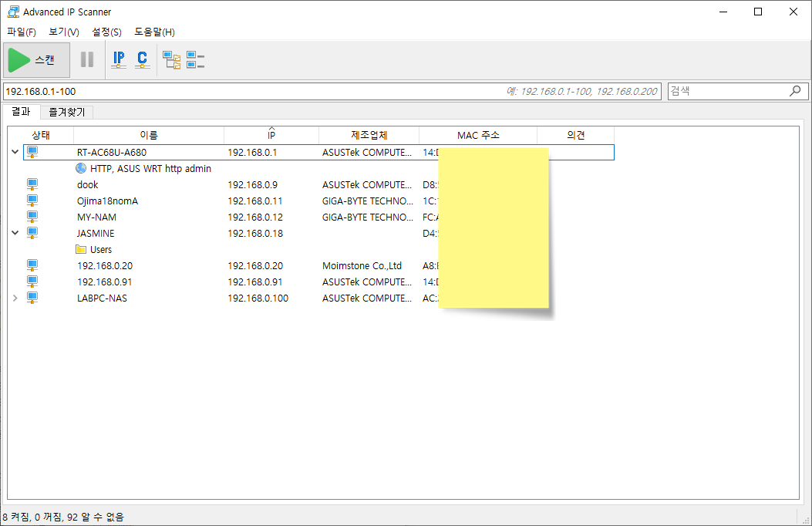
Task: Click the Users folder icon
Action: point(81,250)
